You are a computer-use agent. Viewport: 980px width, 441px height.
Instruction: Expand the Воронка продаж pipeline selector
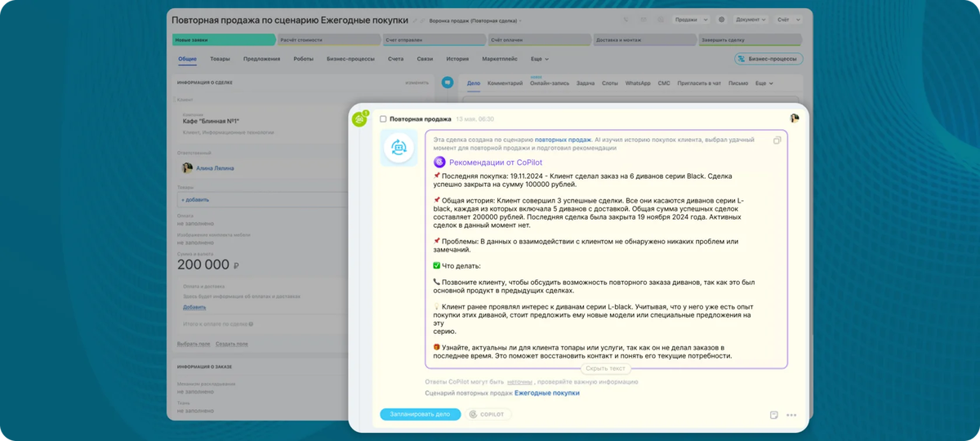tap(475, 20)
